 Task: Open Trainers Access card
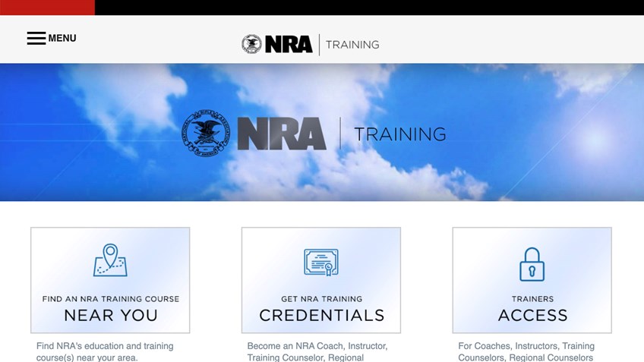coord(532,280)
